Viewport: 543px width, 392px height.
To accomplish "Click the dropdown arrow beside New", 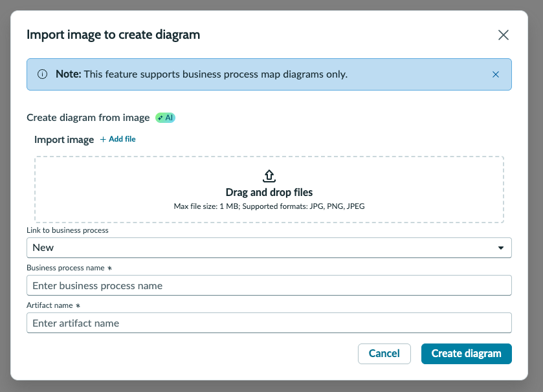I will point(501,248).
